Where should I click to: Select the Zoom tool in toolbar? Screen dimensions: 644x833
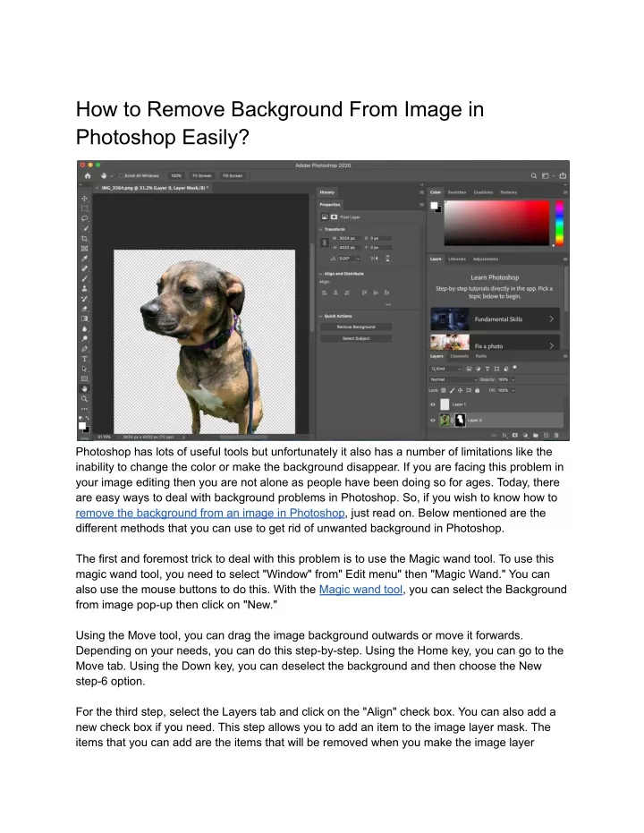(x=84, y=399)
